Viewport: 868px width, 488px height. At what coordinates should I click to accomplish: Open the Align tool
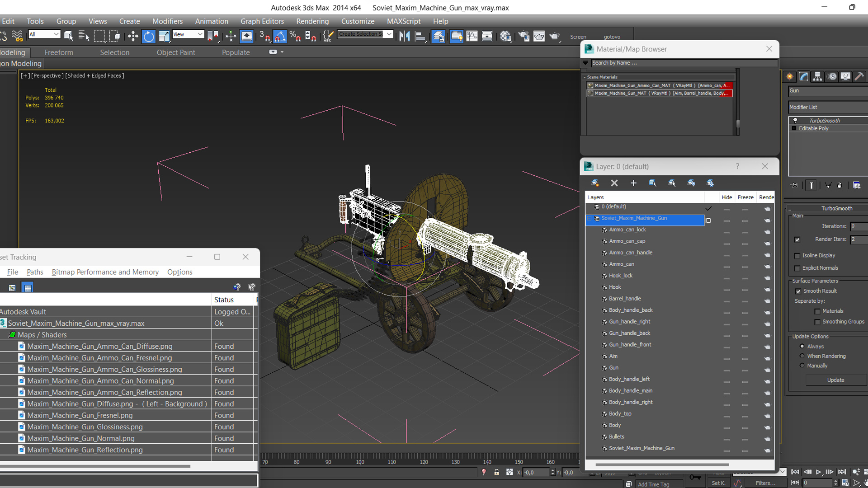[420, 36]
